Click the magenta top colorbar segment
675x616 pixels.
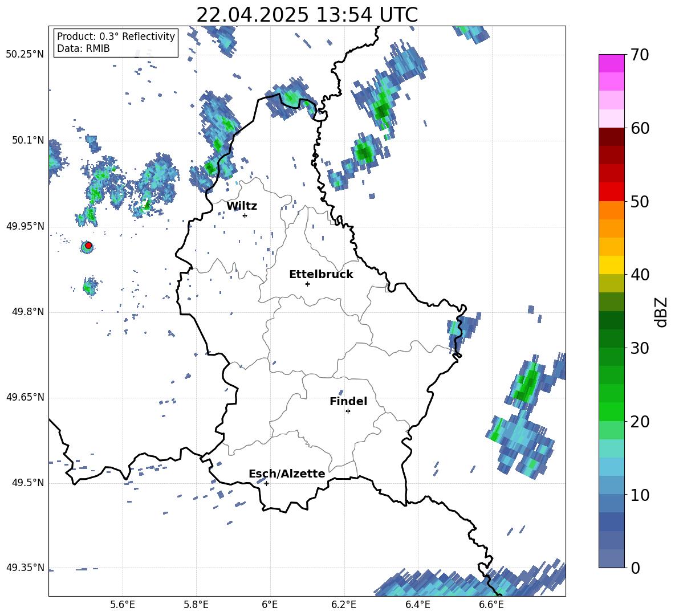pyautogui.click(x=611, y=63)
